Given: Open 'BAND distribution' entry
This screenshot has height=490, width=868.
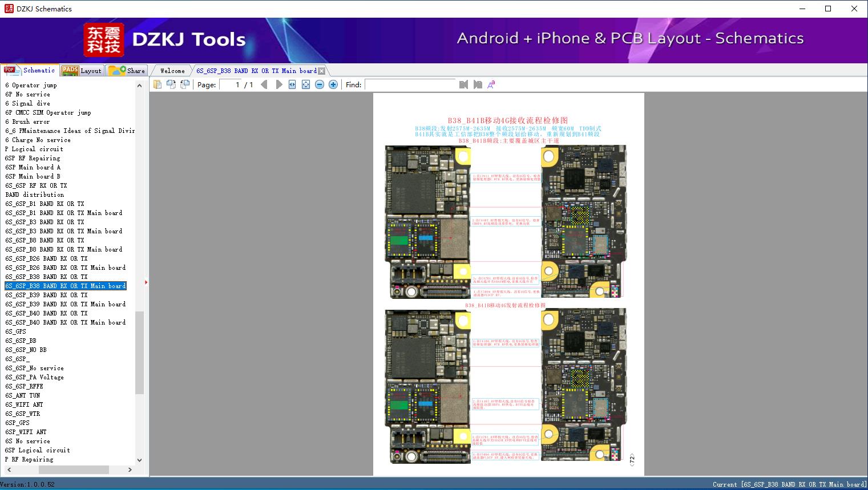Looking at the screenshot, I should (x=35, y=195).
